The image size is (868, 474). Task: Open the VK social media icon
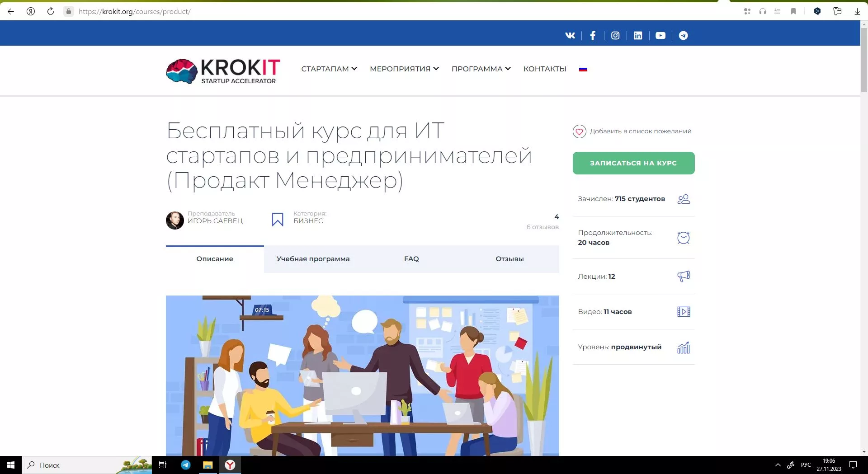pyautogui.click(x=570, y=36)
